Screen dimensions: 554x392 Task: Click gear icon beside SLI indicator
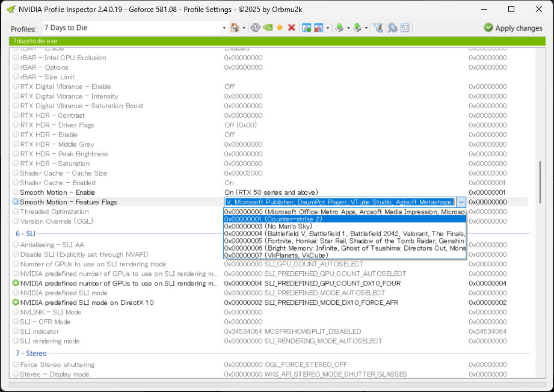(16, 331)
